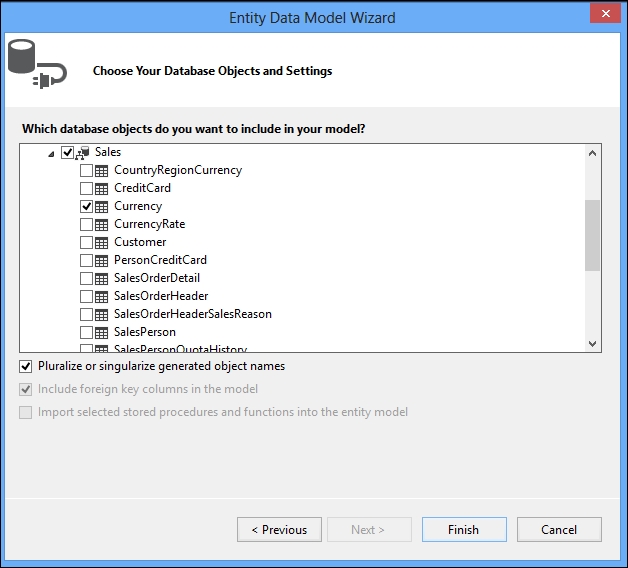This screenshot has width=628, height=568.
Task: Click the Currency table icon
Action: pos(101,207)
